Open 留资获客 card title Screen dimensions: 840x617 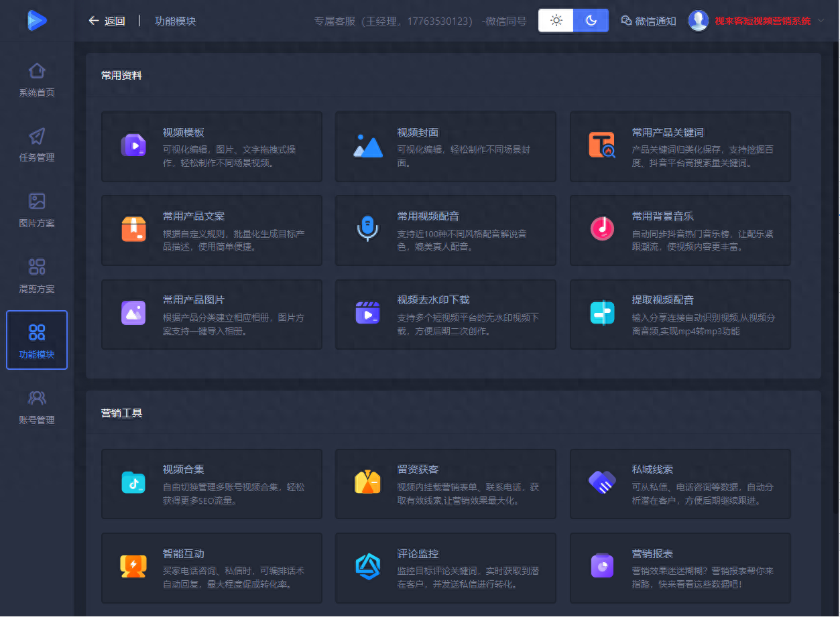point(418,470)
